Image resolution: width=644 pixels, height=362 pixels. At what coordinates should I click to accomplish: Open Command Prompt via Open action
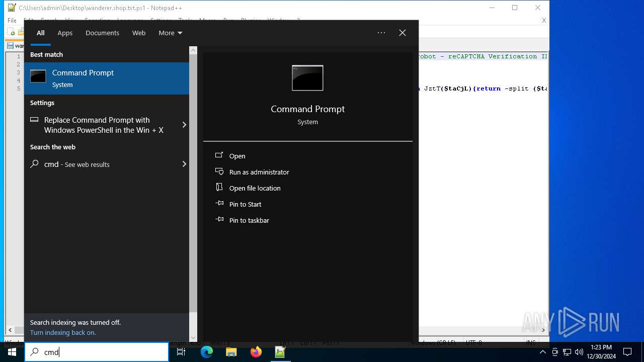point(237,156)
